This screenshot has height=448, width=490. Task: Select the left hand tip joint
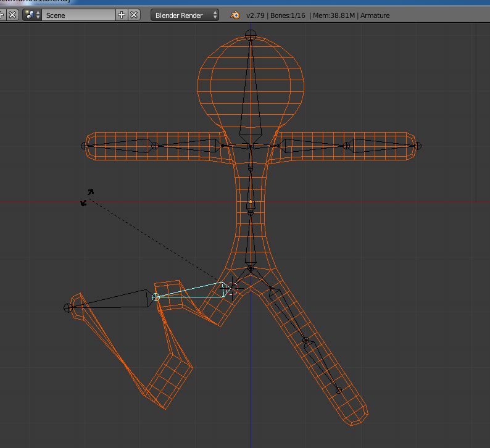click(x=85, y=146)
